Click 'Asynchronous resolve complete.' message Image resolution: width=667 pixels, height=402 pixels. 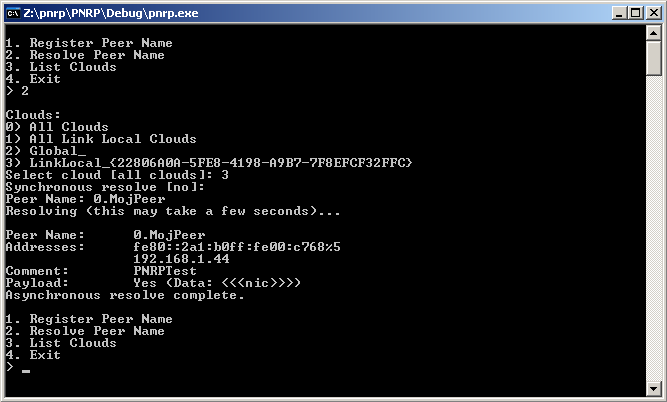pos(125,295)
